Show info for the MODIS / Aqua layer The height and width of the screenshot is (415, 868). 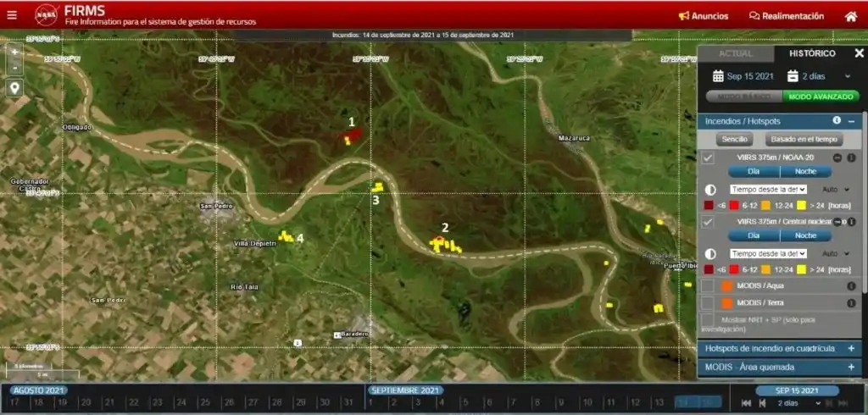851,286
